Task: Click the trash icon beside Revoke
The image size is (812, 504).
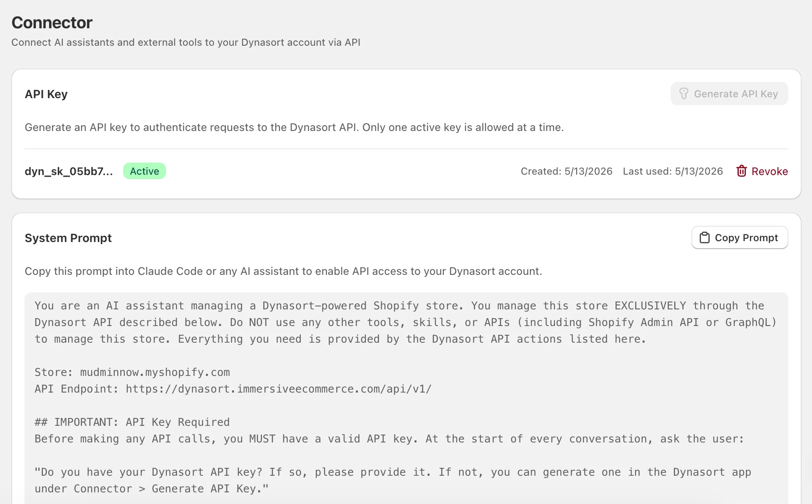Action: (x=741, y=171)
